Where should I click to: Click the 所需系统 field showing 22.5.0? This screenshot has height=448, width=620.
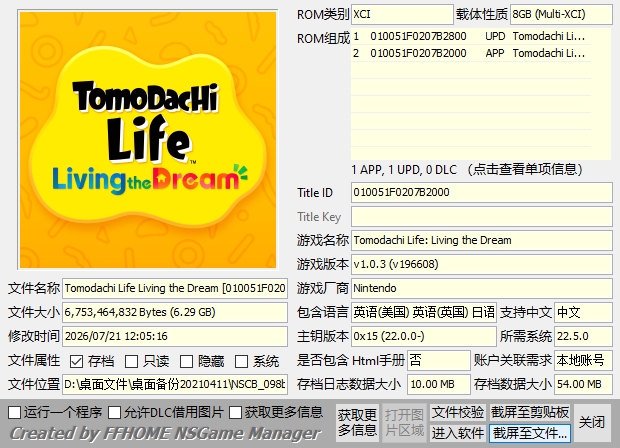[x=583, y=336]
